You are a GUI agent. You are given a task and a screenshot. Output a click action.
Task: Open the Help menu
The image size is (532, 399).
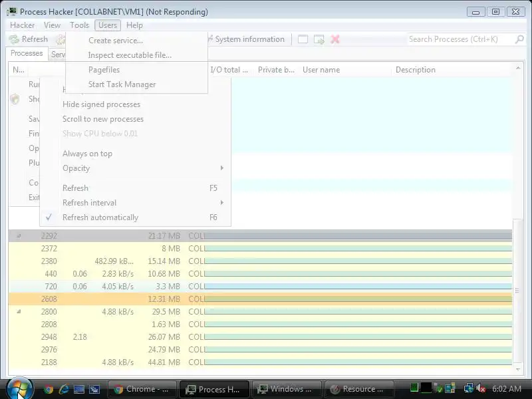tap(135, 25)
